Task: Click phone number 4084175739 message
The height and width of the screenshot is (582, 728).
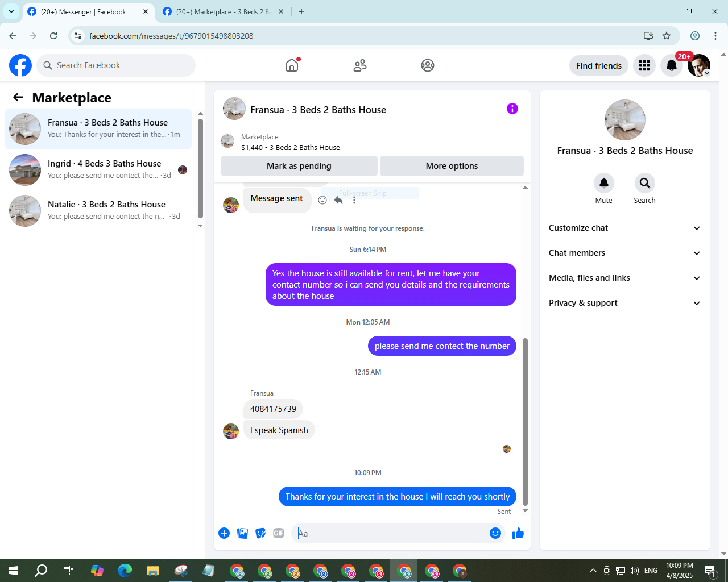Action: point(273,409)
